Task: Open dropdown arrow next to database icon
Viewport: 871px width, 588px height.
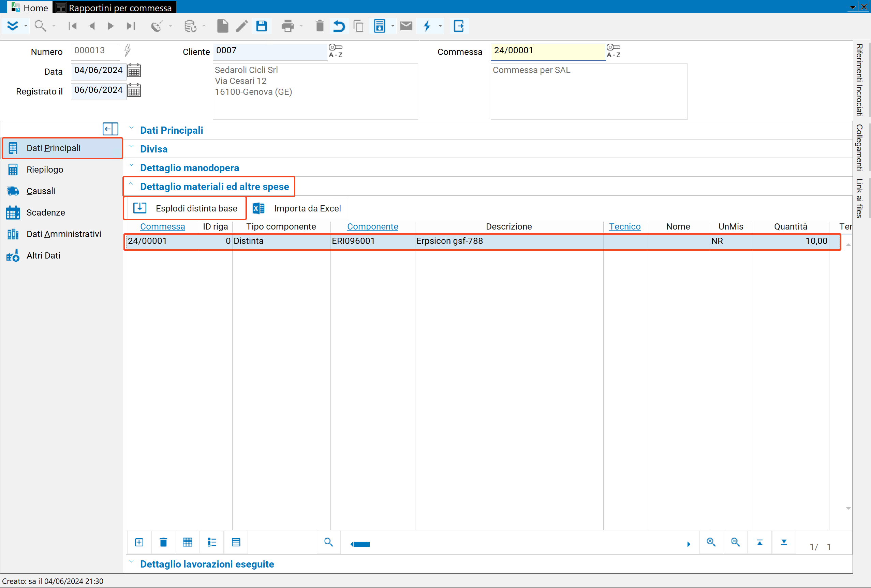Action: pos(204,26)
